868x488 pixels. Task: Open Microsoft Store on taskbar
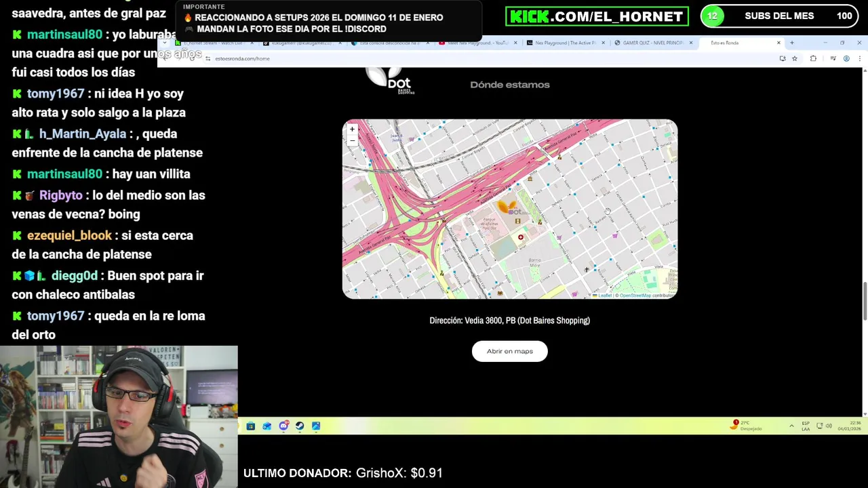[251, 426]
